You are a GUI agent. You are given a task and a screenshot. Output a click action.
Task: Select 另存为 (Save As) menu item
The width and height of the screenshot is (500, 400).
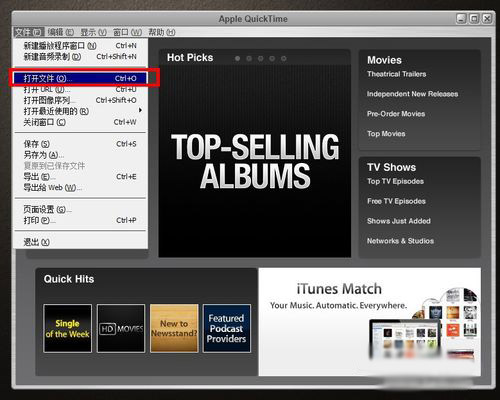(x=80, y=155)
